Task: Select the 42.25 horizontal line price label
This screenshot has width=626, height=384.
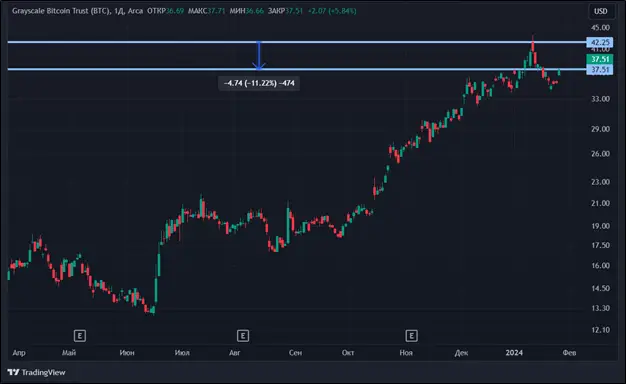Action: [600, 42]
